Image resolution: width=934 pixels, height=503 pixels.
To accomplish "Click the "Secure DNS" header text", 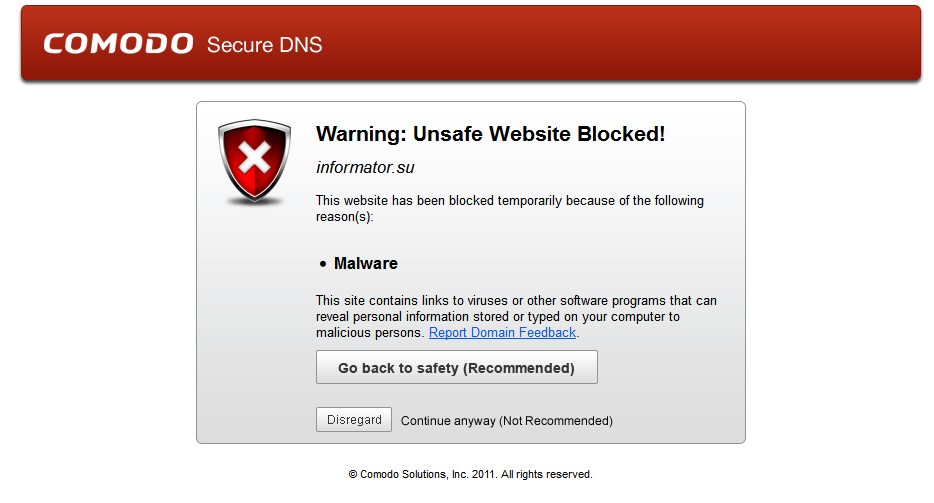I will click(264, 45).
